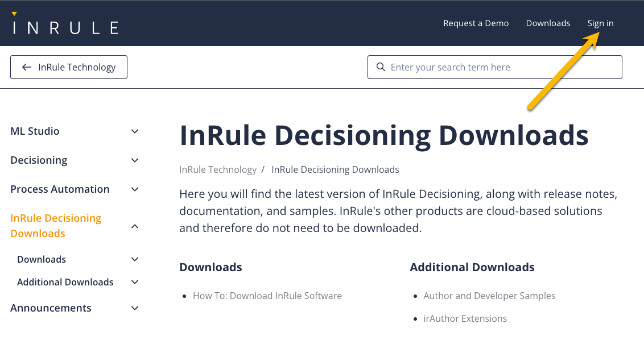This screenshot has height=340, width=644.
Task: Open irAuthor Extensions link
Action: coord(465,318)
